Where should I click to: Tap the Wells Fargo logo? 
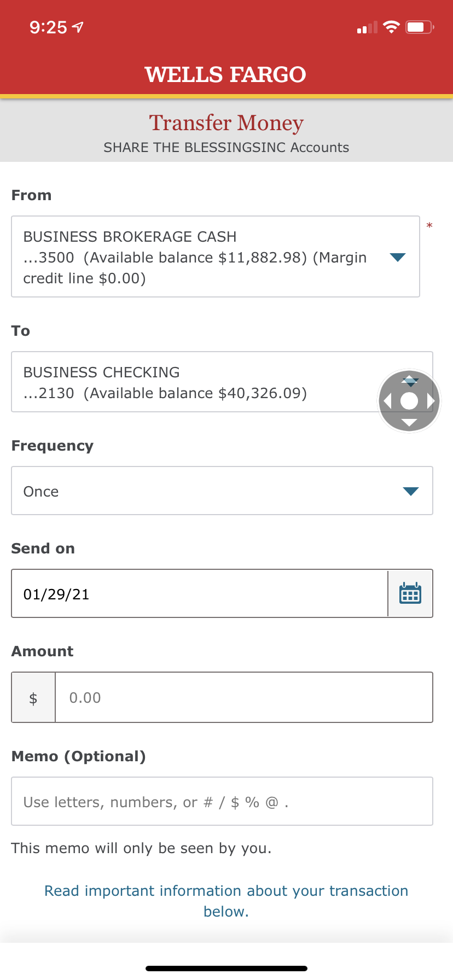pos(225,74)
